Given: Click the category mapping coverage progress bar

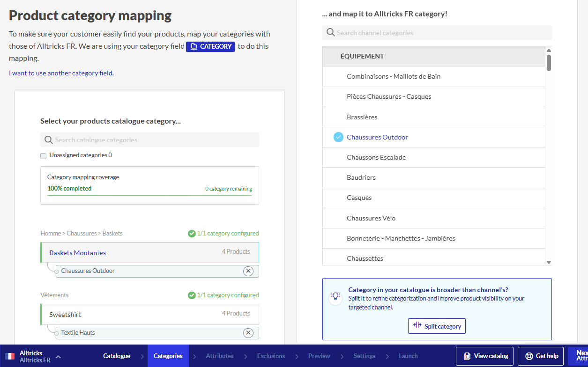Looking at the screenshot, I should [x=149, y=195].
